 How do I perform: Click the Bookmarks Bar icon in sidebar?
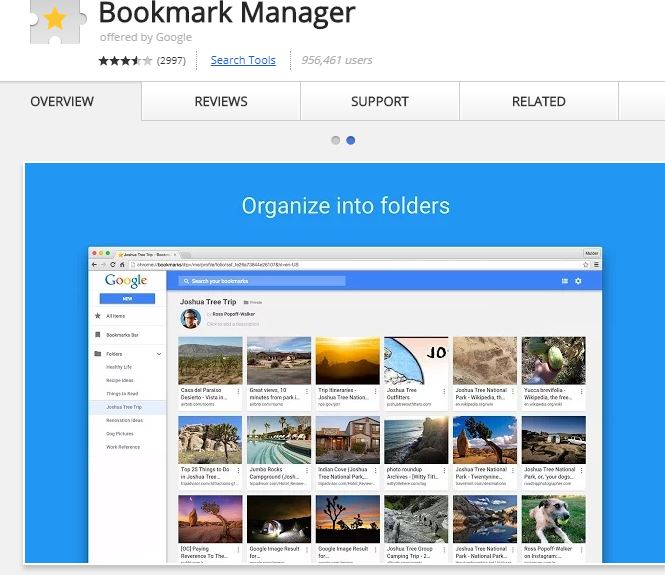97,335
